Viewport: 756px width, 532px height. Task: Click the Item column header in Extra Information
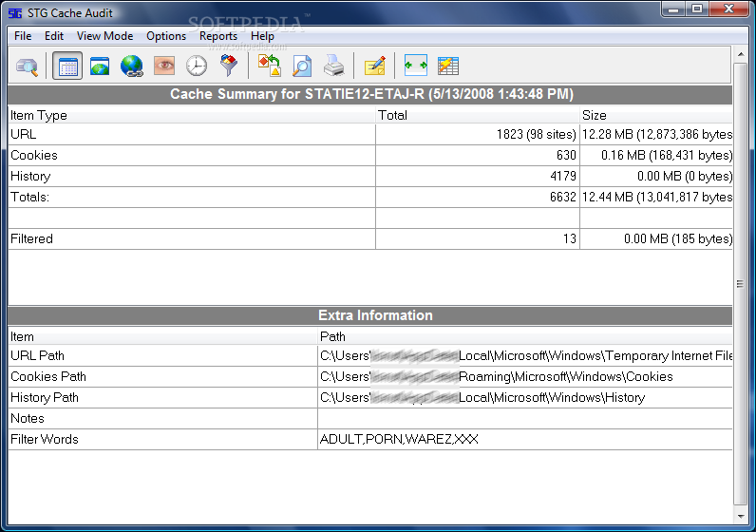[162, 336]
